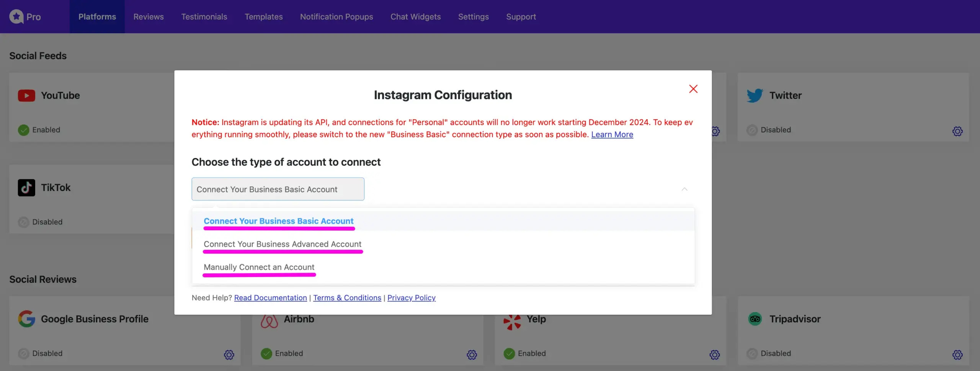The width and height of the screenshot is (980, 371).
Task: Click the YouTube card title
Action: pyautogui.click(x=60, y=95)
